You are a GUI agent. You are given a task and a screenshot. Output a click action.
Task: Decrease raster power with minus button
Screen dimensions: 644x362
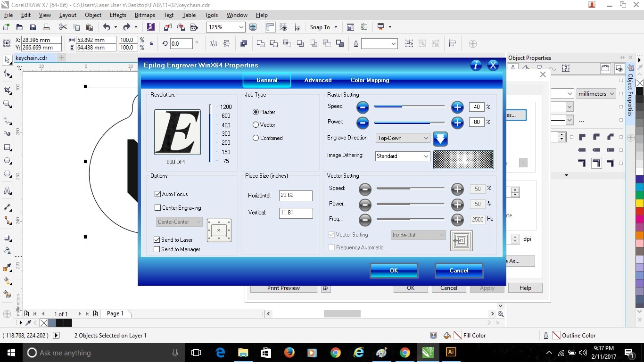coord(363,123)
